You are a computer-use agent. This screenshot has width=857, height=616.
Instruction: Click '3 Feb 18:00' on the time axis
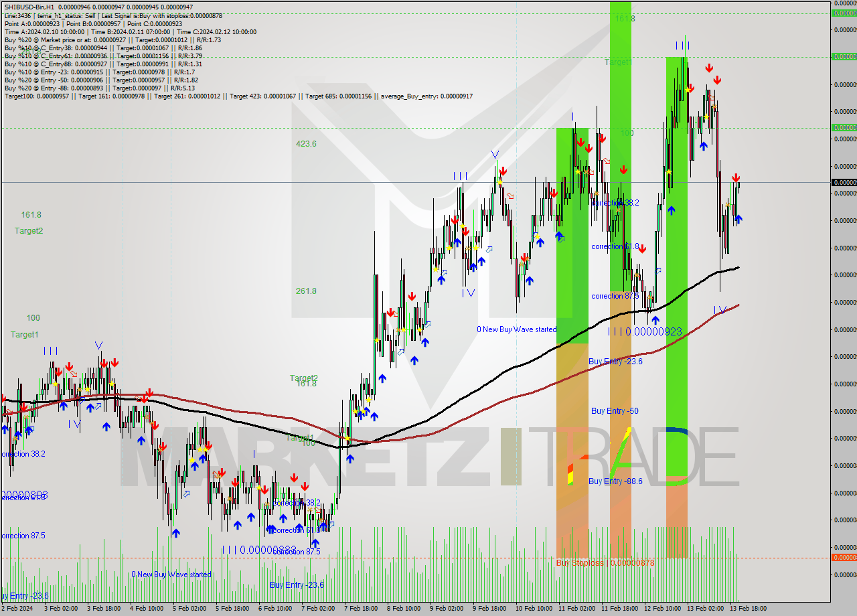click(x=103, y=609)
